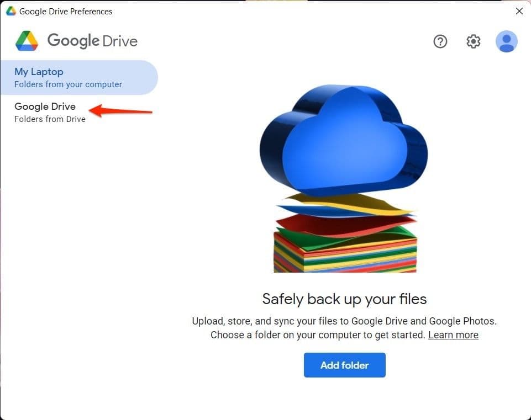Screen dimensions: 531x420
Task: Close the Google Drive Preferences window
Action: 519,10
